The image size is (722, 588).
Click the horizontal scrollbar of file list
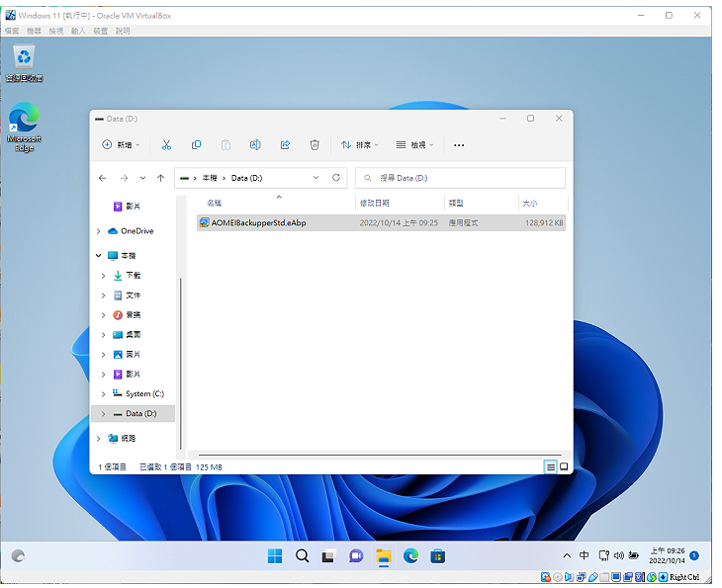(380, 455)
